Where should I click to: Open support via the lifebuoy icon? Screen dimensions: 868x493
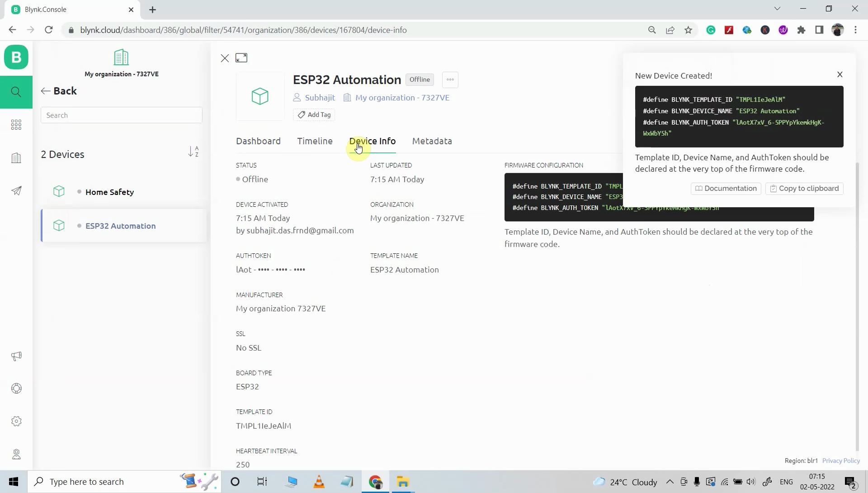pos(16,388)
